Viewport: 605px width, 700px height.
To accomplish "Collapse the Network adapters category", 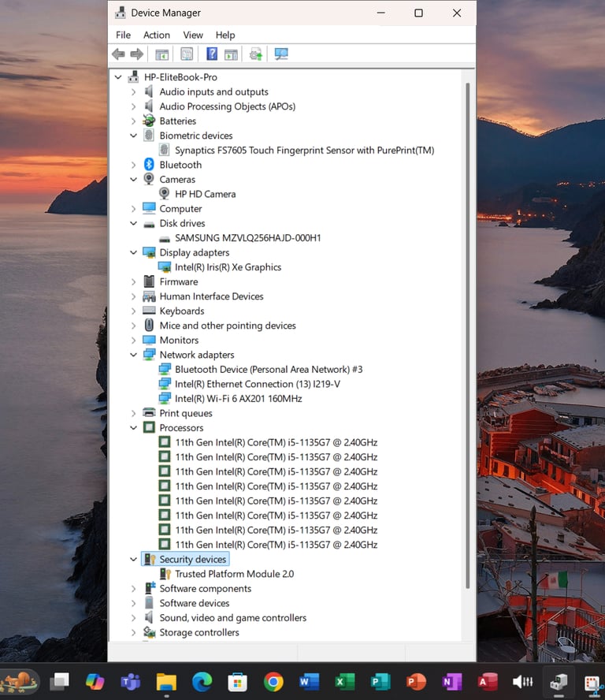I will point(133,356).
